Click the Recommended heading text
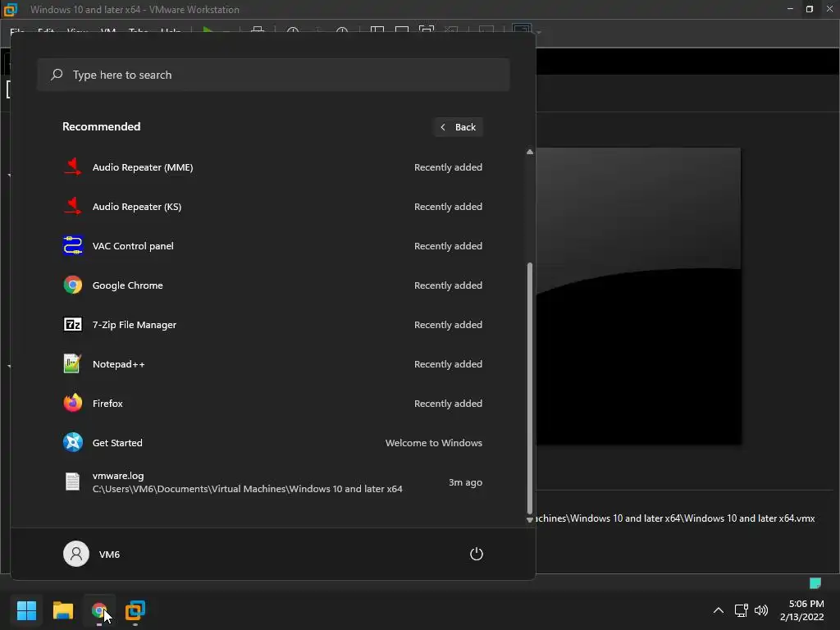This screenshot has width=840, height=630. pos(101,126)
